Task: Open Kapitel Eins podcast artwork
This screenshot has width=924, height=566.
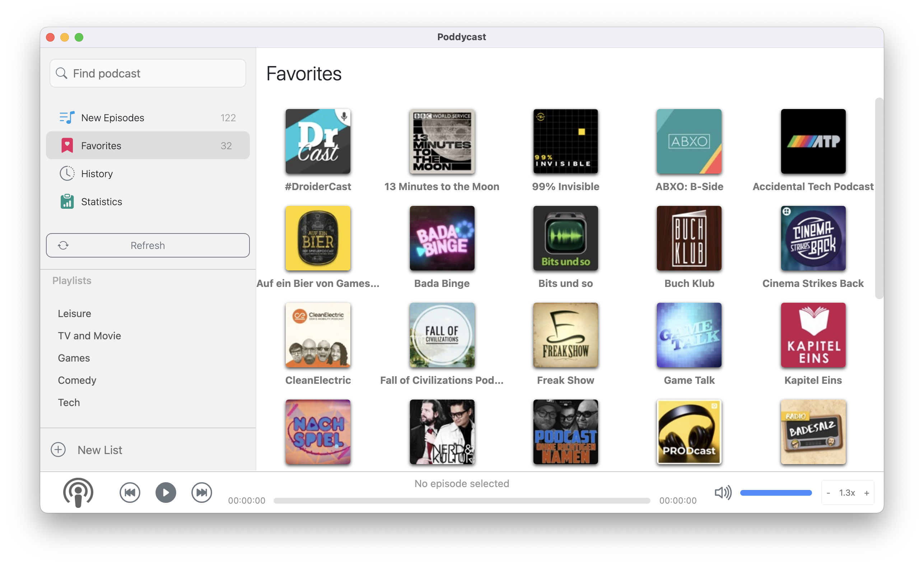Action: (x=813, y=335)
